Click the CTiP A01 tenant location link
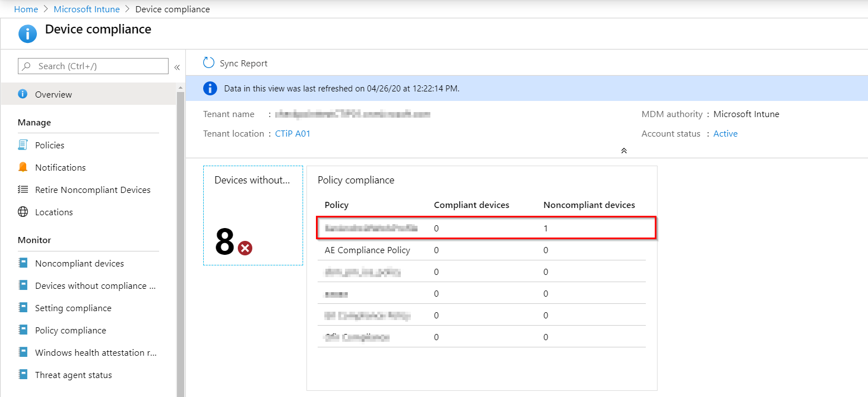This screenshot has height=397, width=868. 292,134
